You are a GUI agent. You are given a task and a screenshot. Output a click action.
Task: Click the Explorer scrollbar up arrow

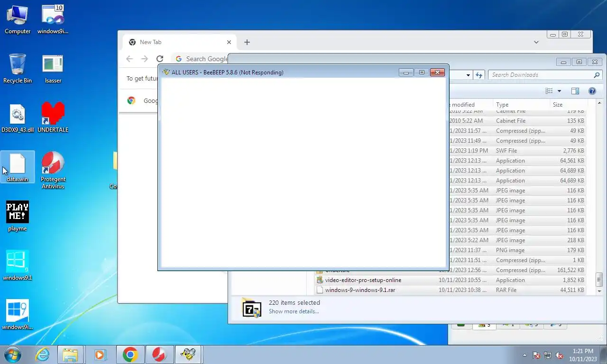pyautogui.click(x=599, y=103)
